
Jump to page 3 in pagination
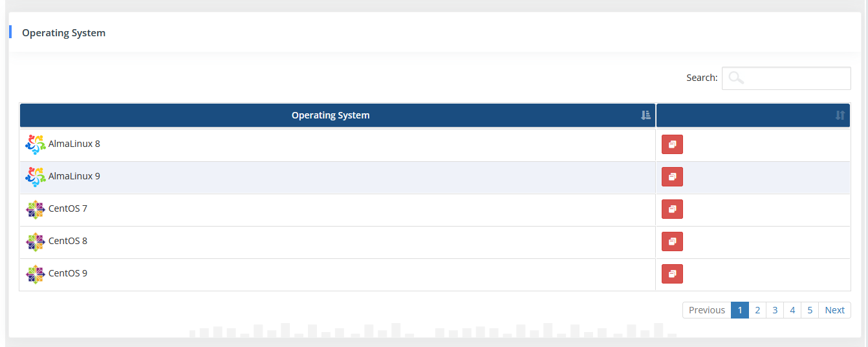(775, 310)
